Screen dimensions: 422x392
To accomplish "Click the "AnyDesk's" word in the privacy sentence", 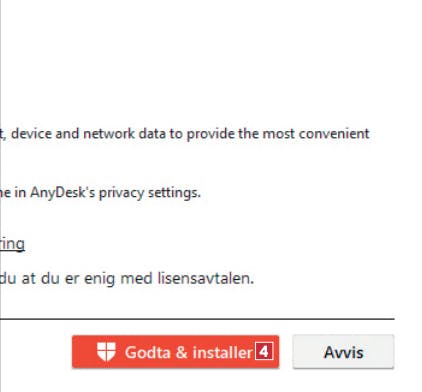I will [x=63, y=193].
